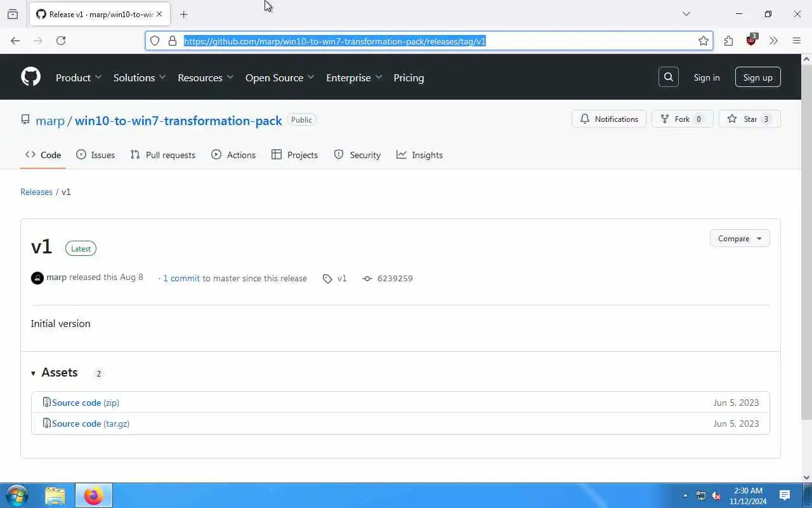
Task: Click muted volume tray icon
Action: [717, 495]
